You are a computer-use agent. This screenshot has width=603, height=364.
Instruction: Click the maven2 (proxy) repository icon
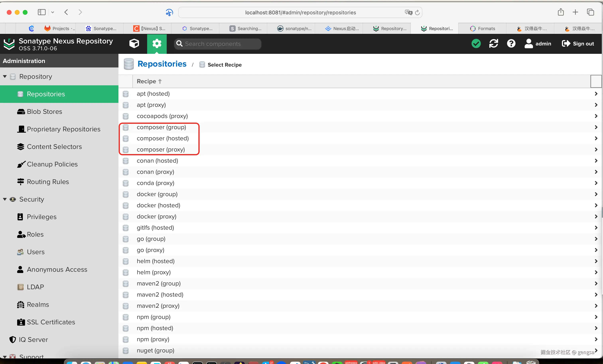click(126, 306)
